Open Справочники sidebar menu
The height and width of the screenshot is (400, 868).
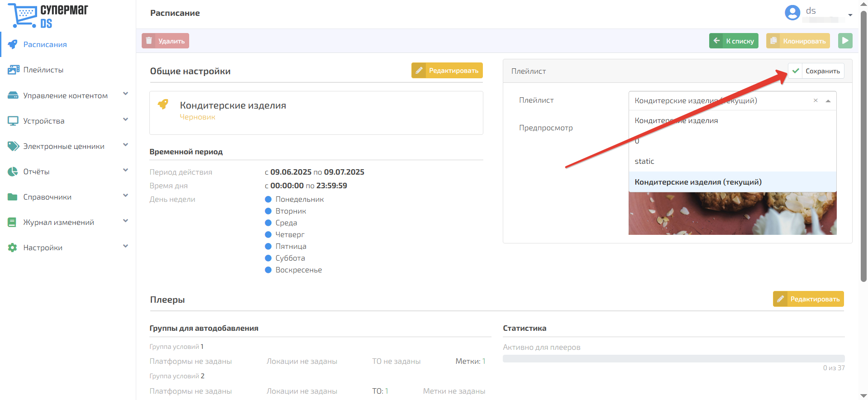[68, 197]
